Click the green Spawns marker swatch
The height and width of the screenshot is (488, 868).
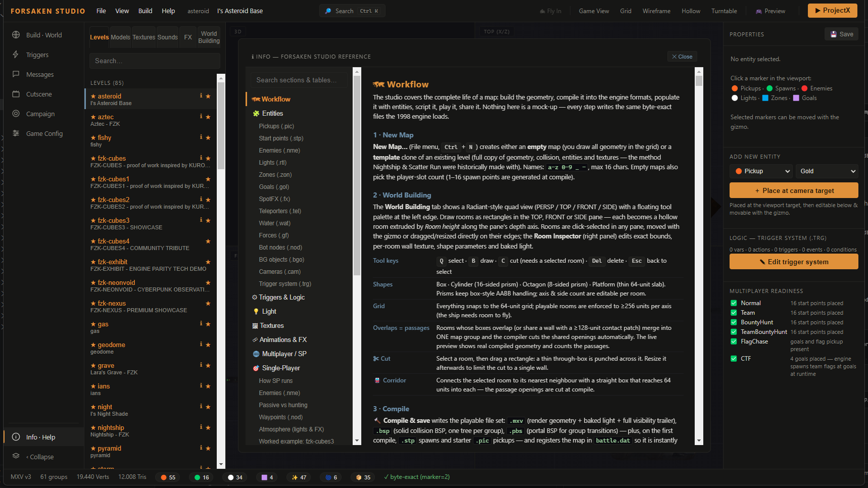click(x=769, y=88)
